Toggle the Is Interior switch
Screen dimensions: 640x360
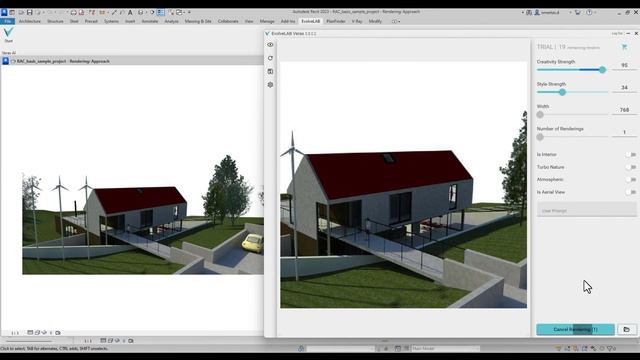coord(631,154)
